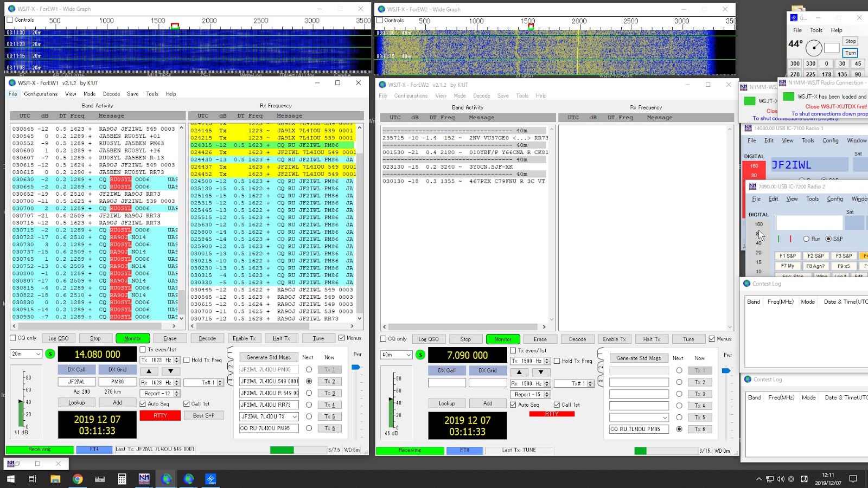Click Tx frequency marker on ForEW1 Wide Graph

[x=175, y=26]
